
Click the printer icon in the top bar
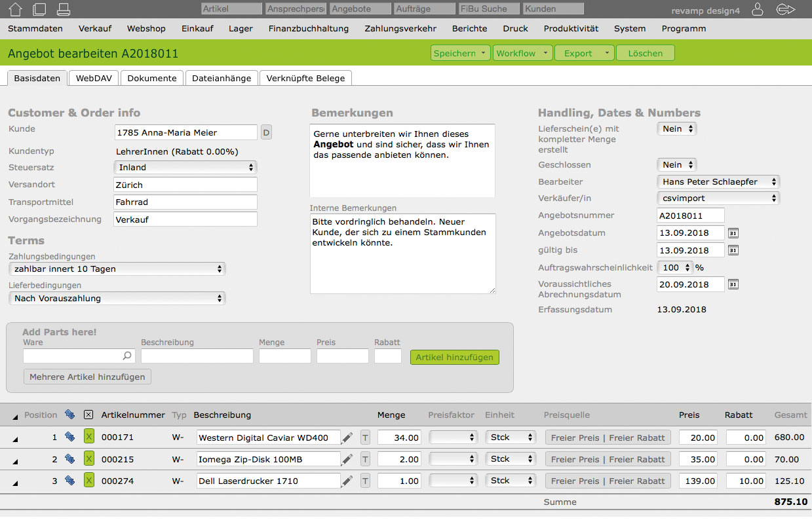pos(63,9)
